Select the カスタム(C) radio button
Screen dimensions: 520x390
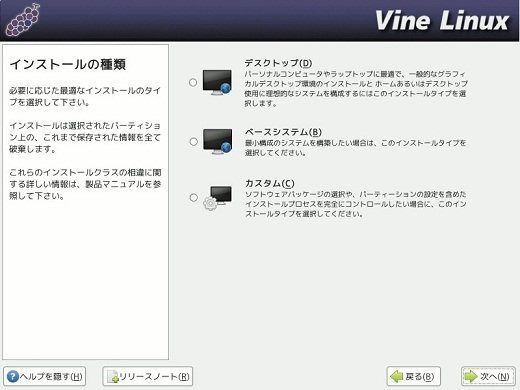point(193,197)
